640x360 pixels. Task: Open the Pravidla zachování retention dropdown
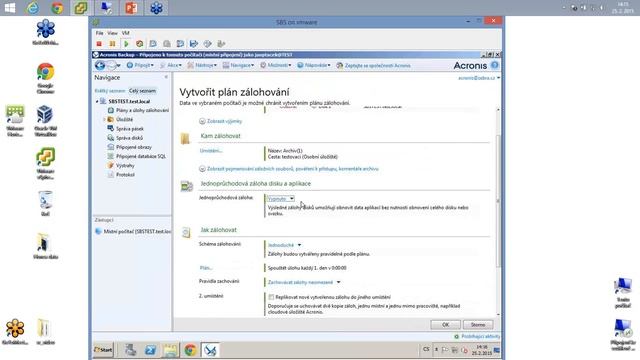[x=304, y=282]
